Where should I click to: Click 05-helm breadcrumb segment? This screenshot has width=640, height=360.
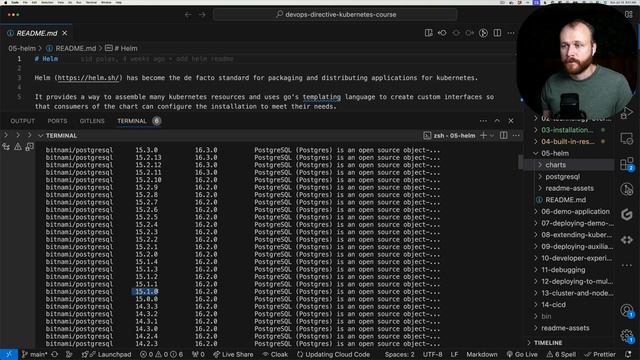tap(22, 48)
